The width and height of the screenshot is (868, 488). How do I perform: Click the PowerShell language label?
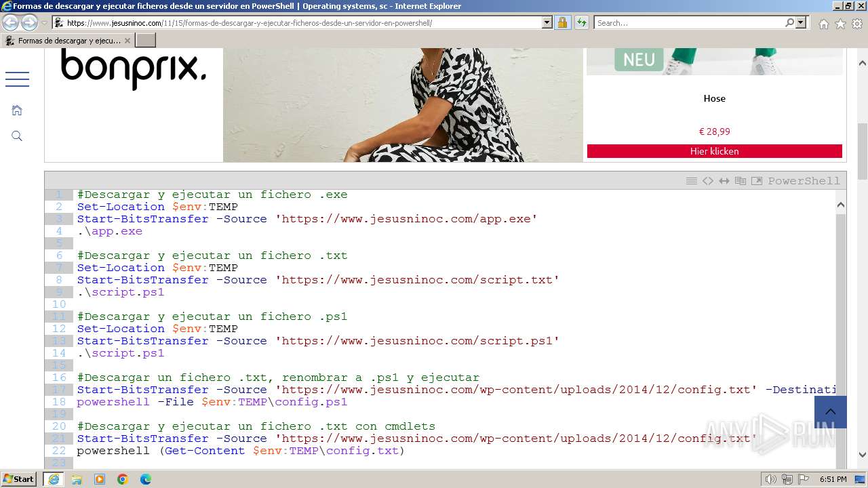point(804,181)
